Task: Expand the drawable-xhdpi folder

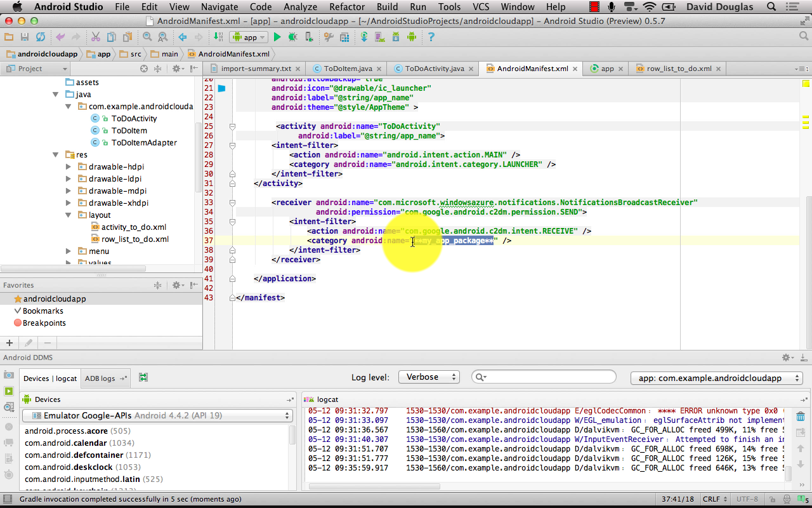Action: (69, 203)
